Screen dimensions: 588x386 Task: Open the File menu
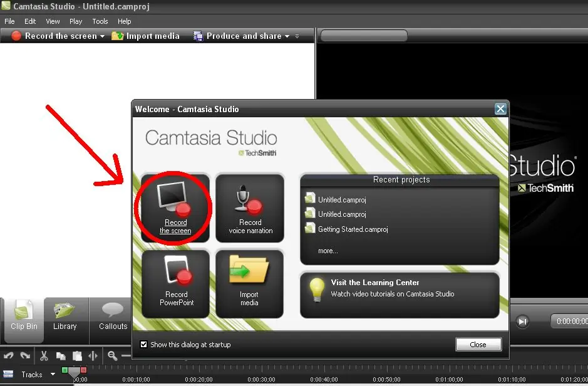(x=9, y=21)
